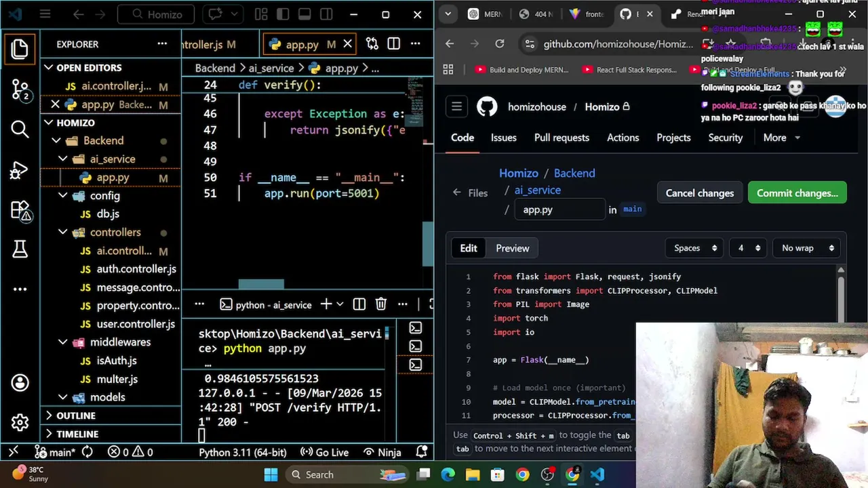The height and width of the screenshot is (488, 868).
Task: Open GitHub logo home link
Action: click(x=486, y=106)
